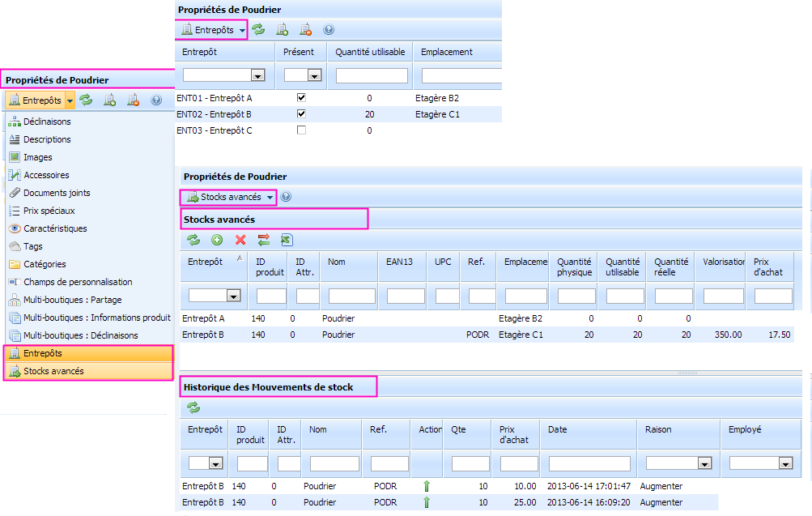This screenshot has height=516, width=812.
Task: Sort by Emplacement header in top grid
Action: [x=457, y=52]
